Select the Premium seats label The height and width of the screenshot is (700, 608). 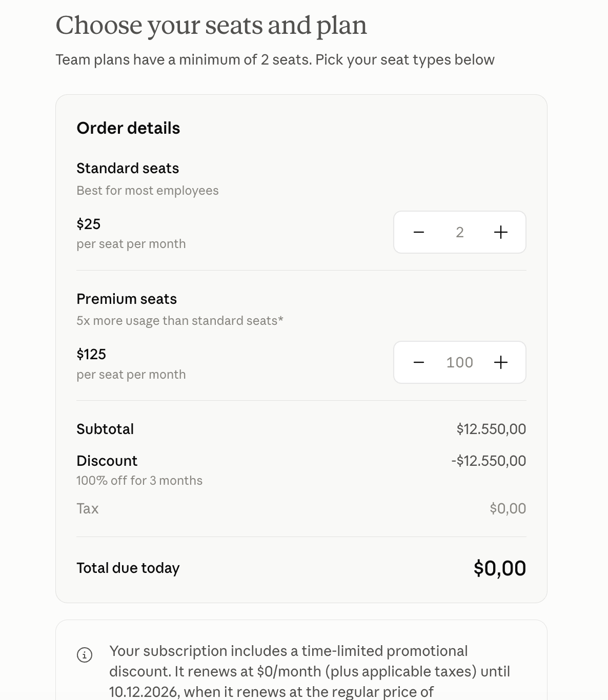coord(127,299)
